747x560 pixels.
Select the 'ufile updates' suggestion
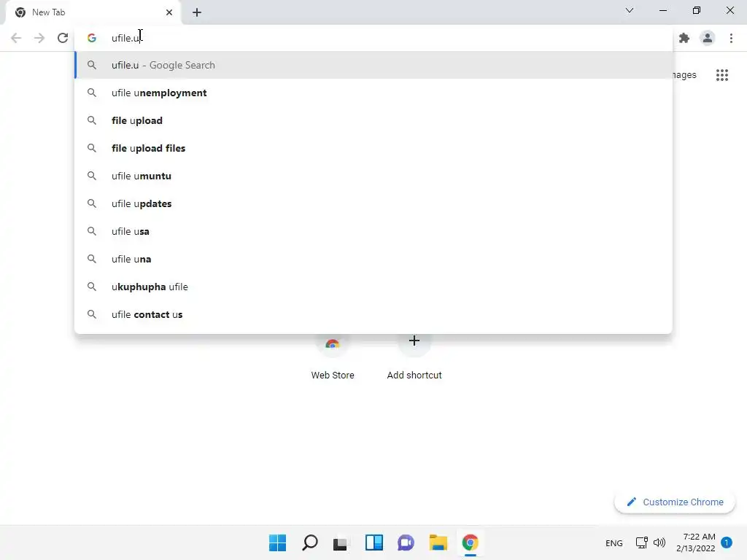[373, 203]
